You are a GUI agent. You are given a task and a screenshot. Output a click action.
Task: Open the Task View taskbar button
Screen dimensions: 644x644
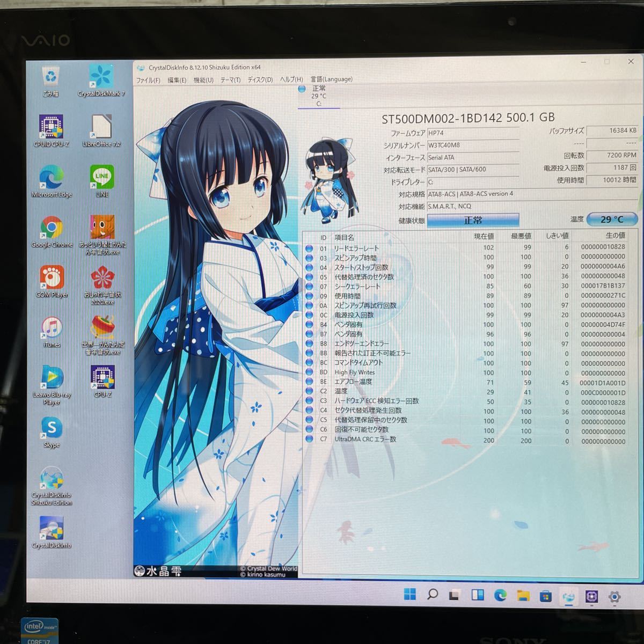pos(455,595)
